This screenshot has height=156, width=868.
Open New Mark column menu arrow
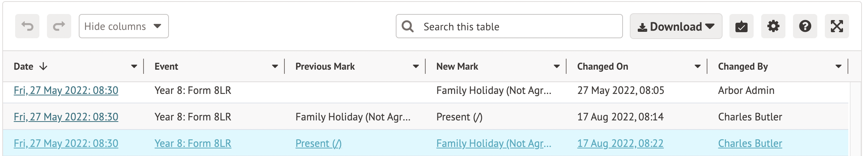pos(557,67)
